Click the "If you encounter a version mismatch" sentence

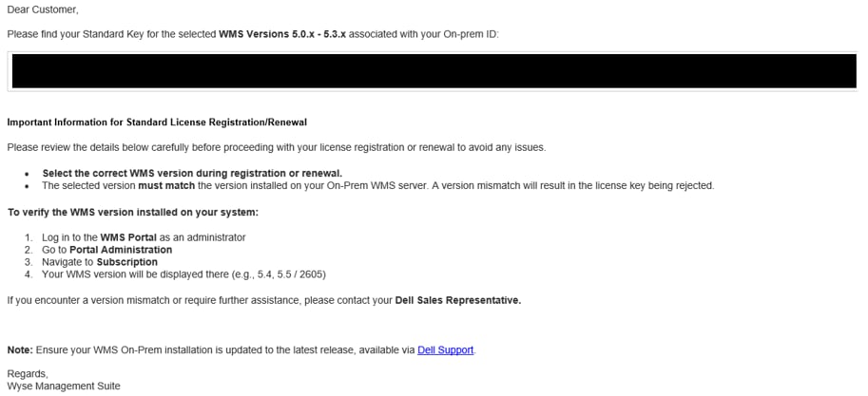tap(264, 301)
